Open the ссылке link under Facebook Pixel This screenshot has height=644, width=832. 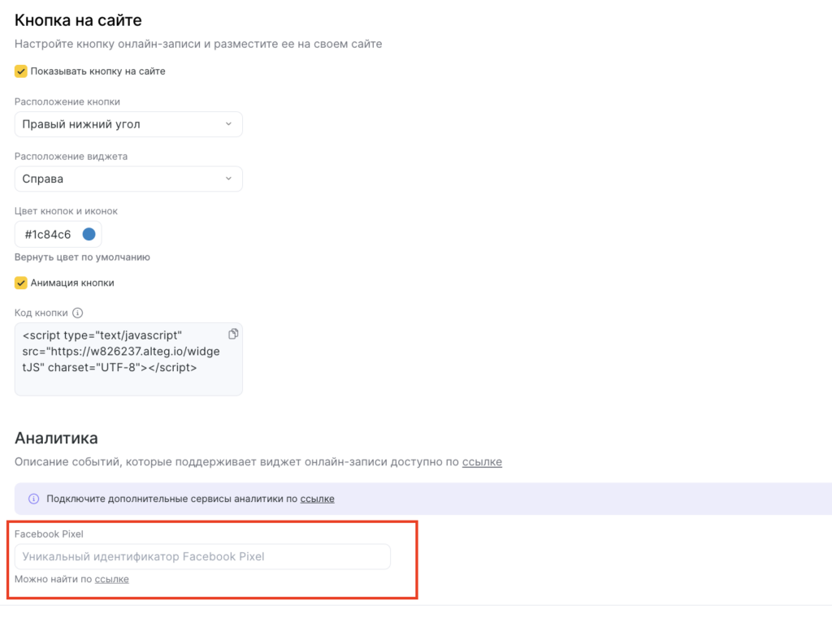tap(111, 579)
